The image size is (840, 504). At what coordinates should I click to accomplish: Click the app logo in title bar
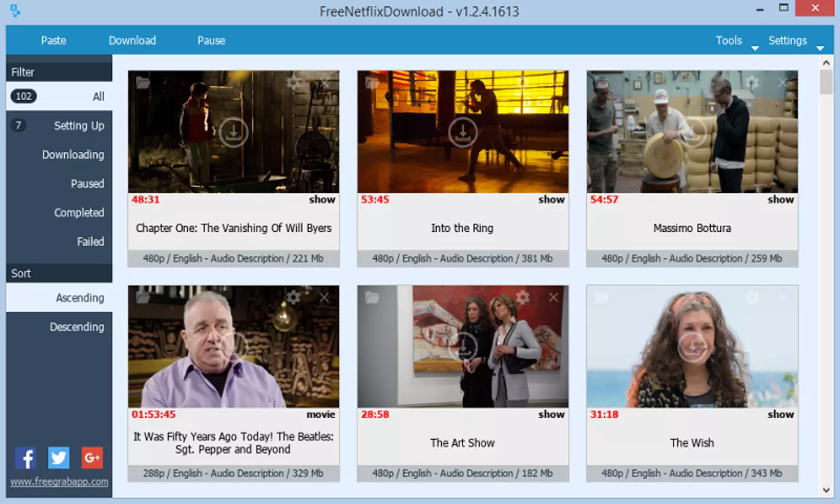(x=15, y=11)
